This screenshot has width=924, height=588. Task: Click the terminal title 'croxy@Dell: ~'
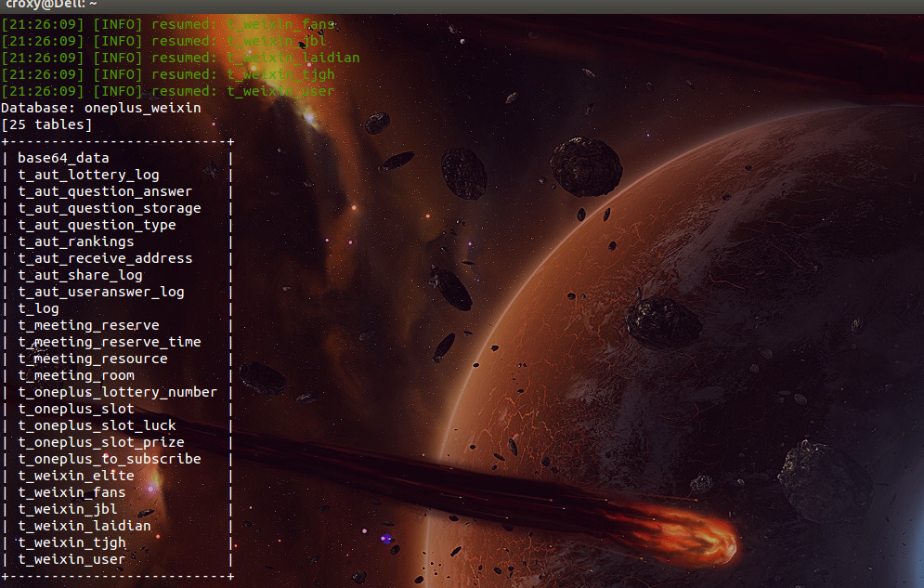pos(51,4)
